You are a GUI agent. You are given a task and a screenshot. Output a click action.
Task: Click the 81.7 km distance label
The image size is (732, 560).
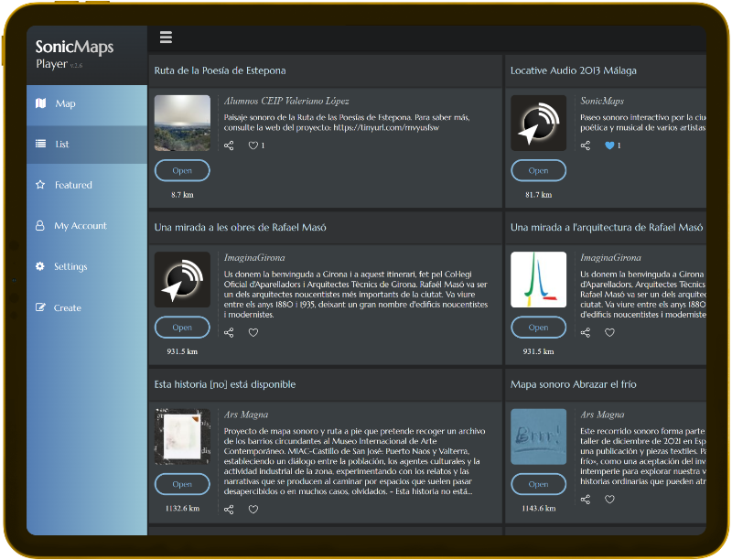click(538, 195)
